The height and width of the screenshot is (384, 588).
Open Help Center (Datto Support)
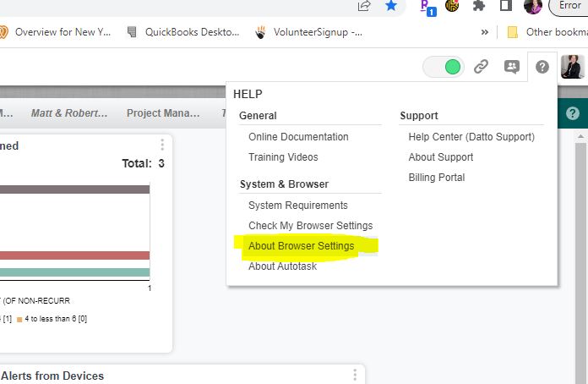tap(471, 137)
